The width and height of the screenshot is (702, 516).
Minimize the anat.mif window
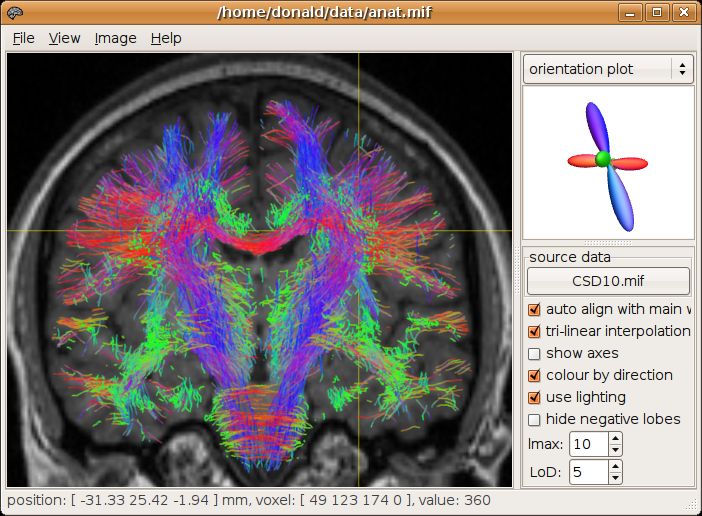pyautogui.click(x=630, y=13)
